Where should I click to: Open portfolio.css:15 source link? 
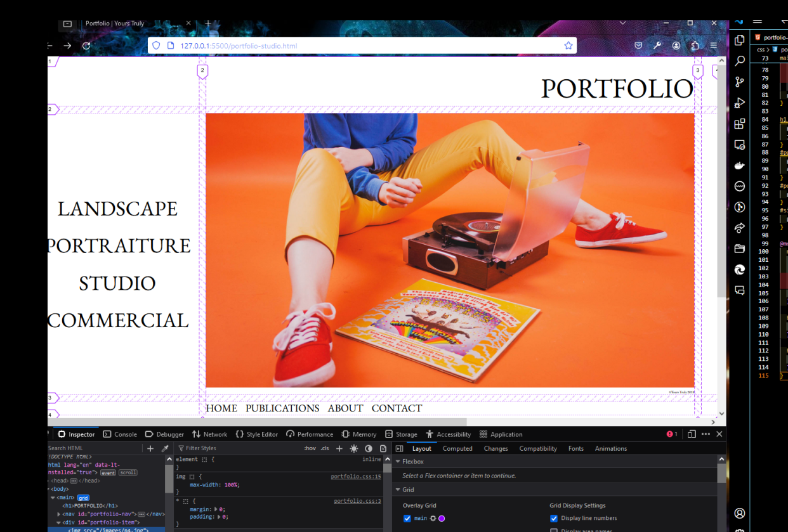356,476
